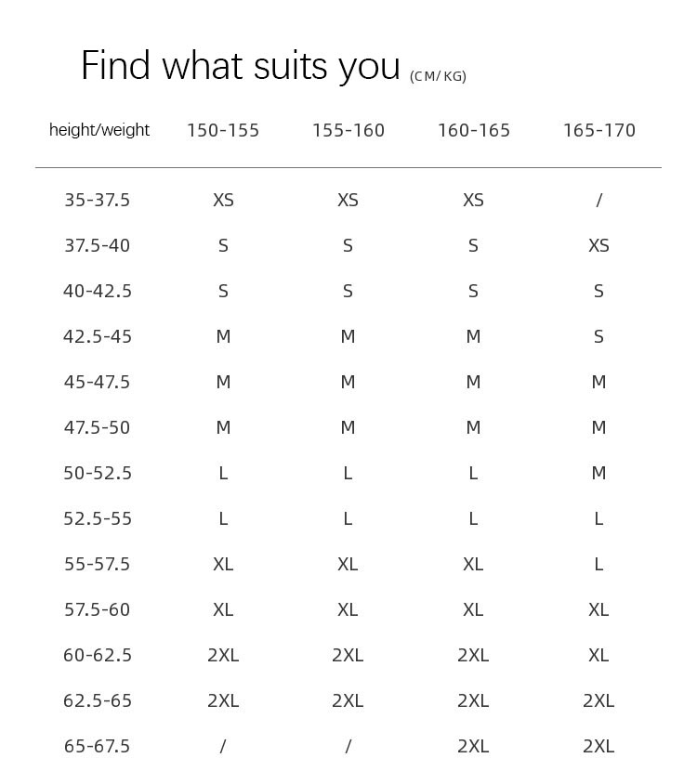
Task: Select the 2XL cell for 62.5-65 and 165-170
Action: [599, 700]
